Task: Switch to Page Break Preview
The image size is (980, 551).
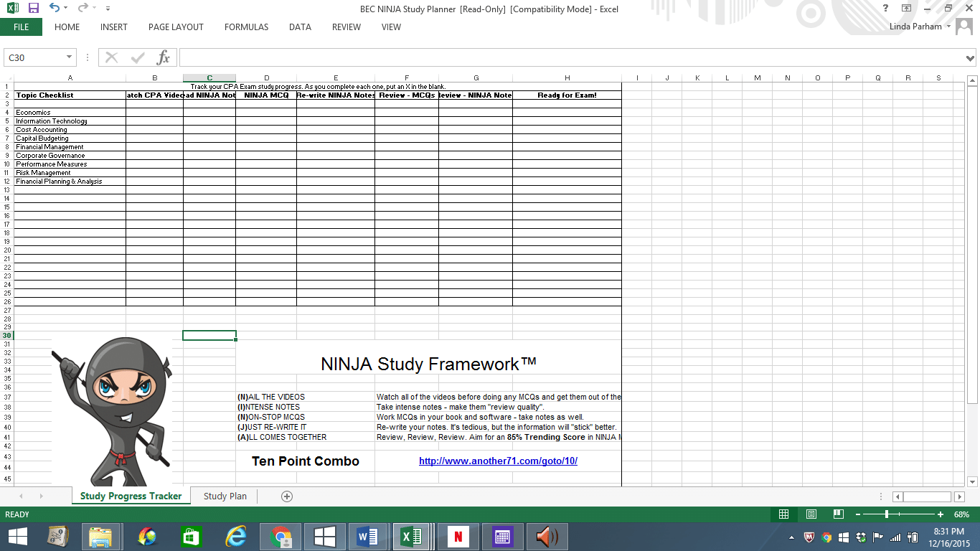Action: point(838,514)
